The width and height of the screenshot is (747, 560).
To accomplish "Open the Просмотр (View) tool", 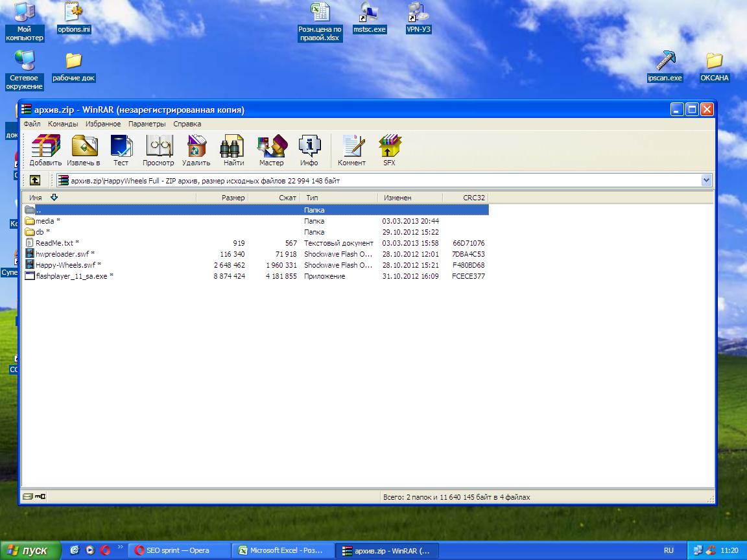I will pyautogui.click(x=159, y=150).
